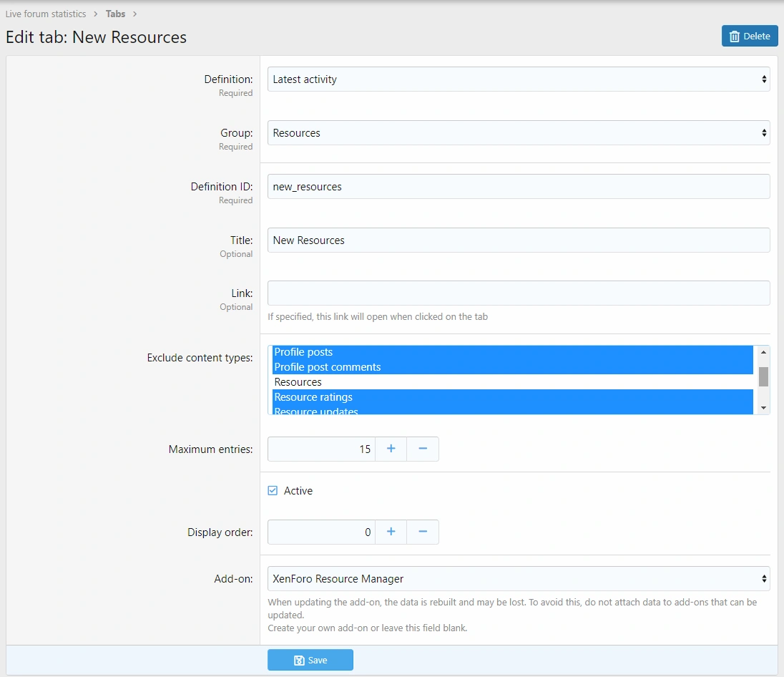Click Resource ratings in exclude list
This screenshot has height=677, width=784.
pyautogui.click(x=313, y=397)
